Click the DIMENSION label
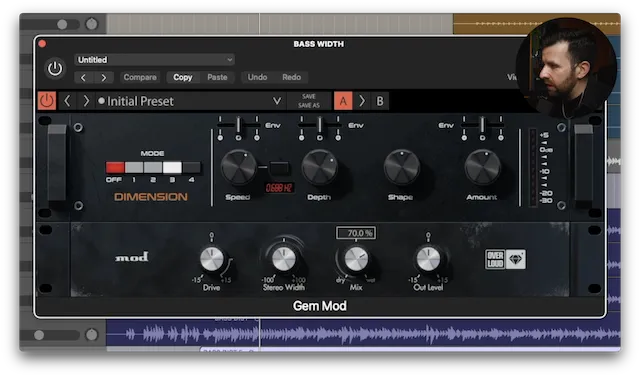This screenshot has width=640, height=377. click(151, 197)
